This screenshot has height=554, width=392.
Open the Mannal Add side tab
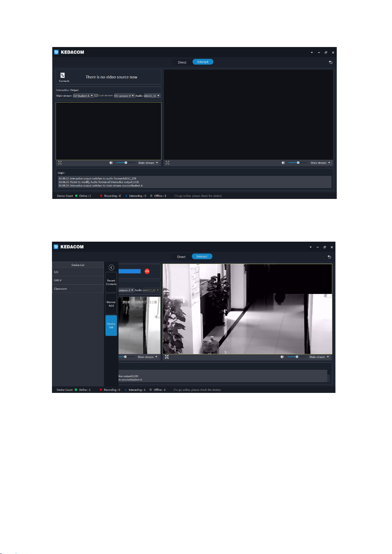(x=111, y=304)
